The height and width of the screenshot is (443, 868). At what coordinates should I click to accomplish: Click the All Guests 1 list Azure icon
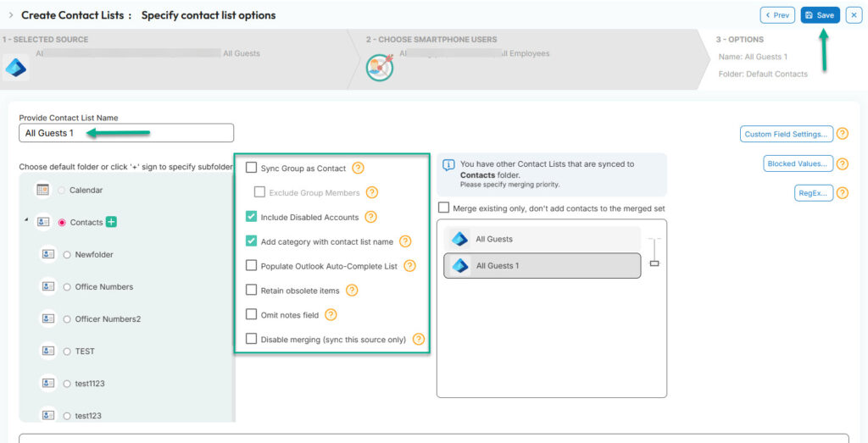click(x=460, y=265)
